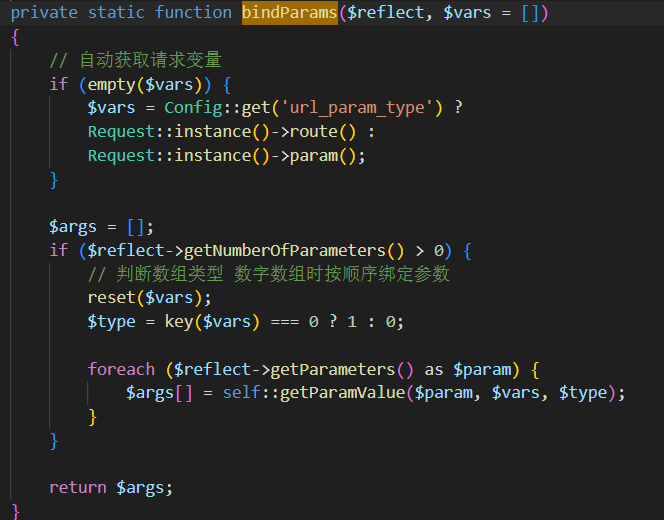Click the 'as' keyword in foreach
This screenshot has width=664, height=520.
tap(434, 370)
